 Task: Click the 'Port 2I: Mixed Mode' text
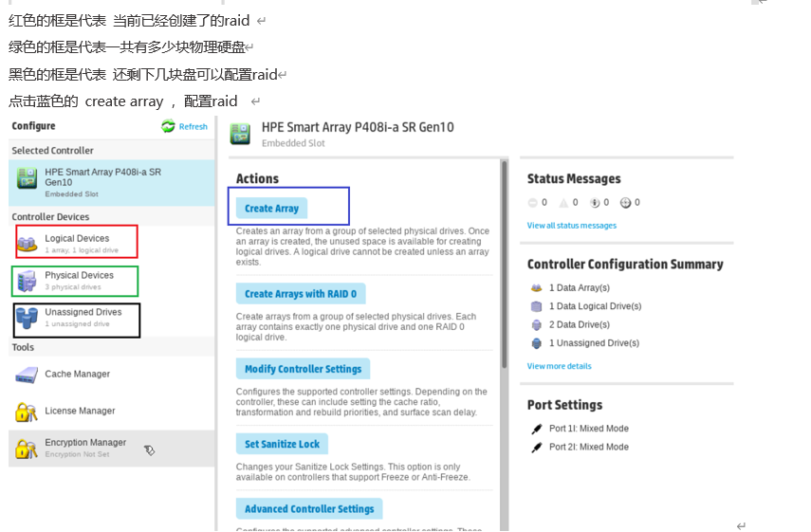tap(589, 448)
